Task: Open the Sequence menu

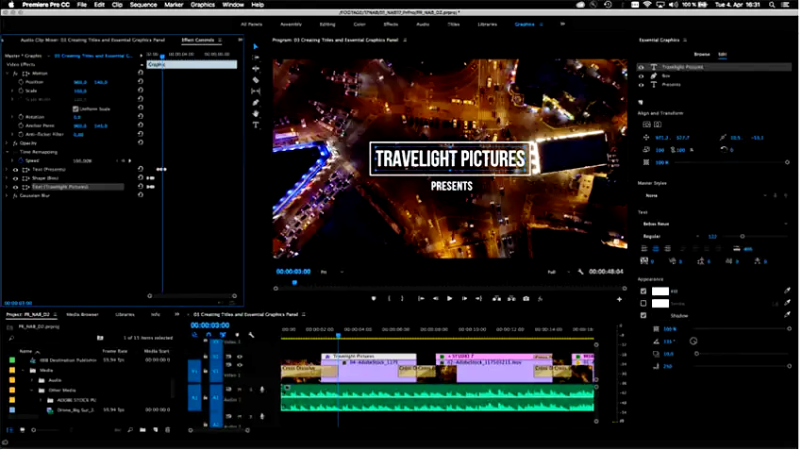Action: coord(142,5)
